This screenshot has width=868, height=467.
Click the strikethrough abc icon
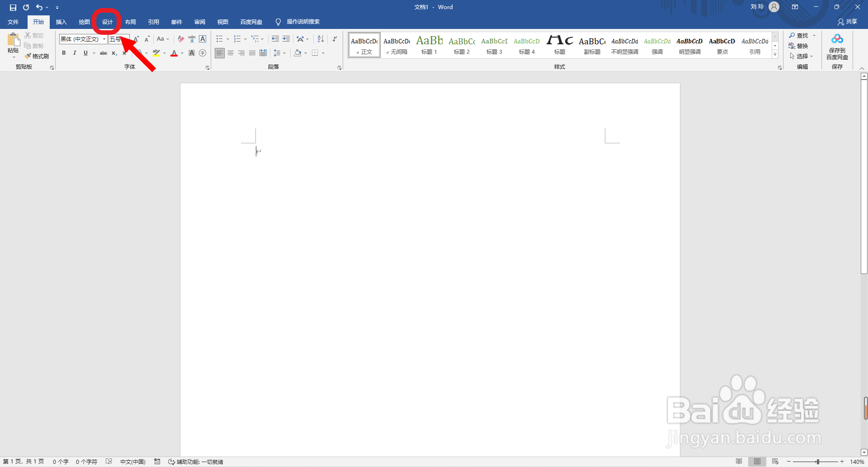pyautogui.click(x=104, y=53)
